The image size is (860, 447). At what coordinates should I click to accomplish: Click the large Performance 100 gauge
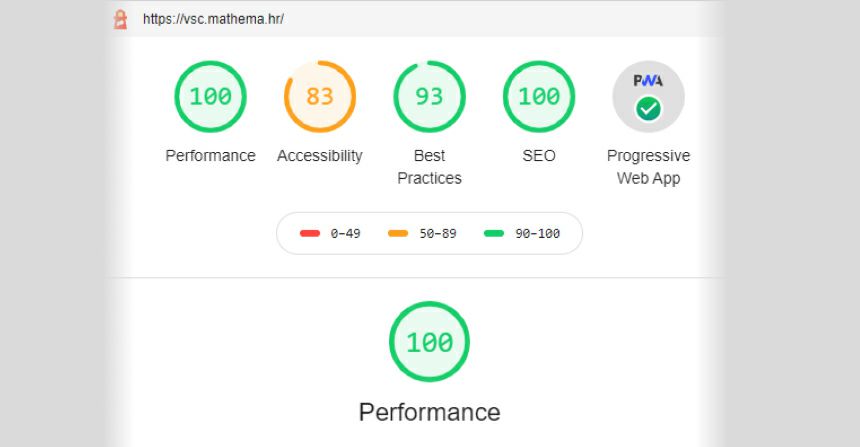pos(429,342)
